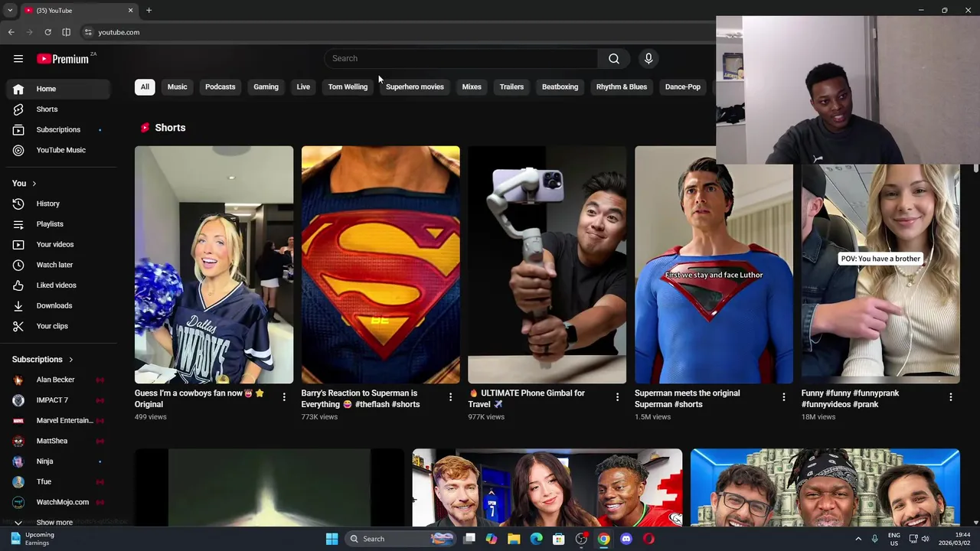Select the Beatboxing filter chip

[x=560, y=87]
